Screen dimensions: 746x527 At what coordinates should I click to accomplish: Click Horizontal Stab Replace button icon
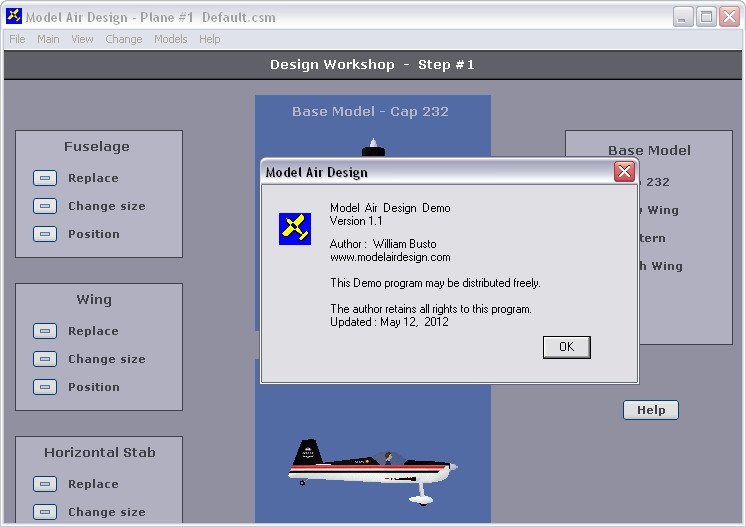tap(45, 484)
